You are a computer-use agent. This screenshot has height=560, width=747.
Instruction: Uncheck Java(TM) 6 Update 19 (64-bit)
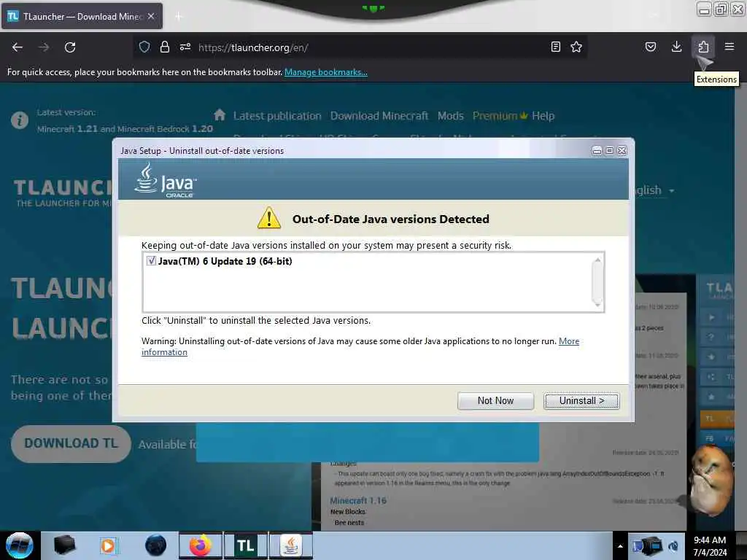pyautogui.click(x=151, y=260)
